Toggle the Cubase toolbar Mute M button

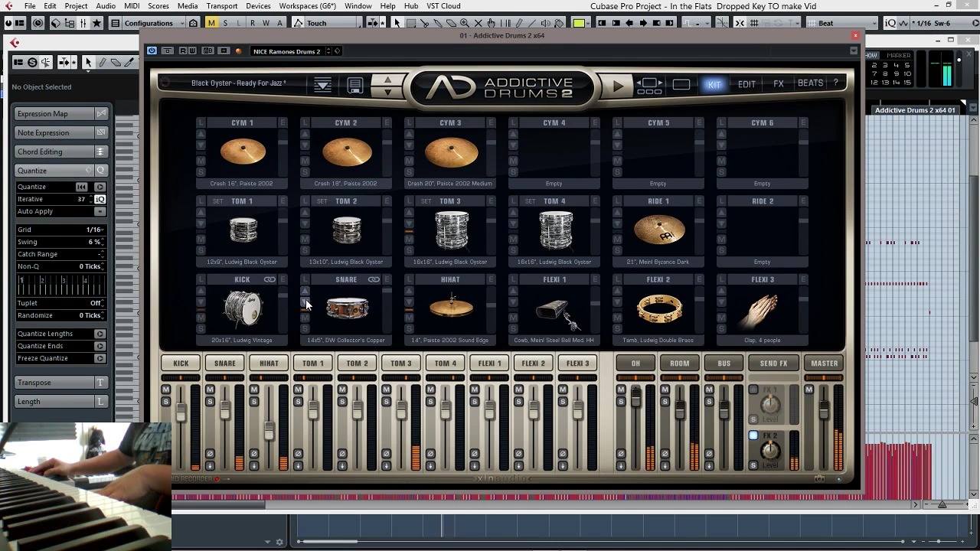(x=211, y=23)
